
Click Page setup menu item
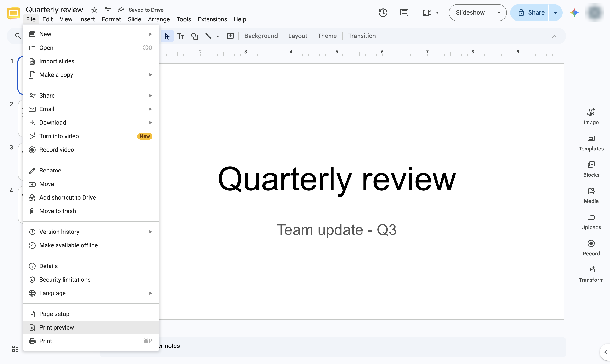pos(91,314)
